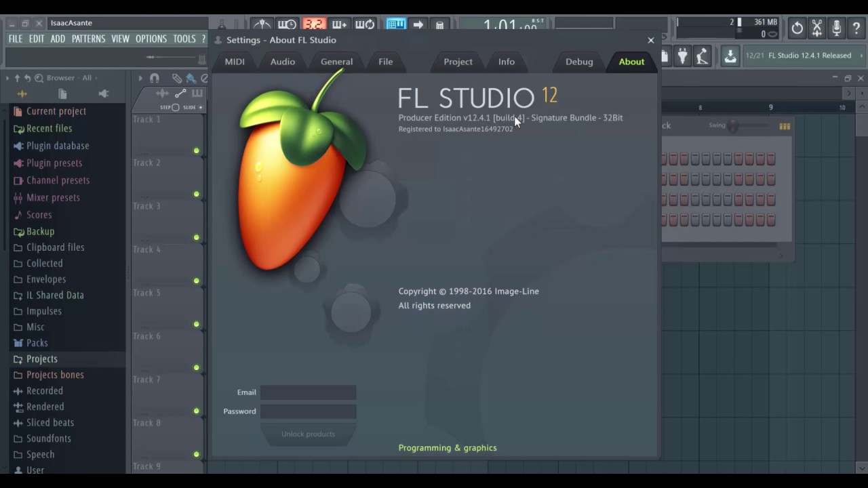868x488 pixels.
Task: Show plugin database tab in browser
Action: tap(103, 94)
